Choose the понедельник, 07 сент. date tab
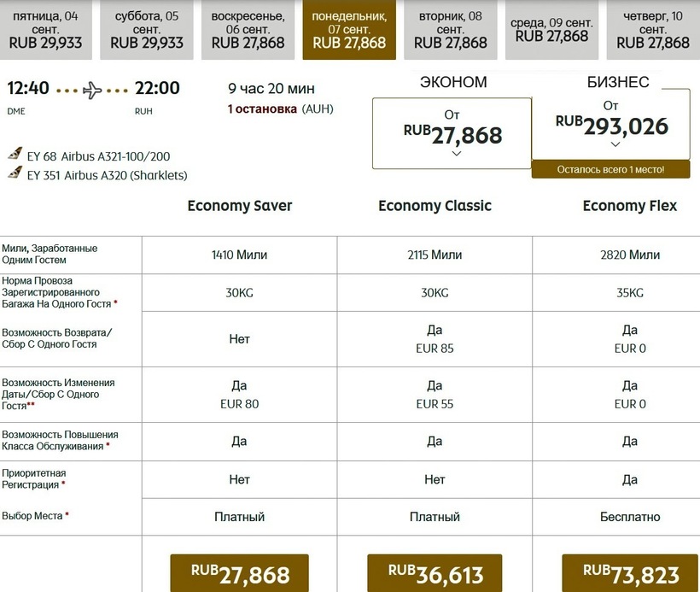 [x=349, y=30]
